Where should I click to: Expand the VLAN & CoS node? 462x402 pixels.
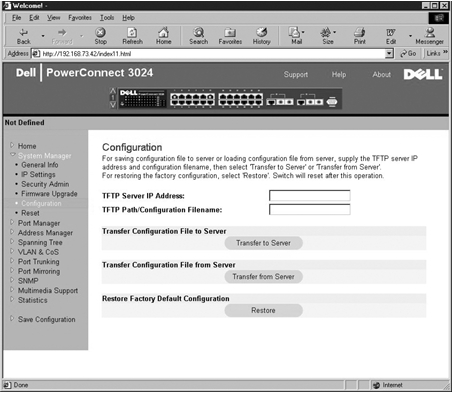pyautogui.click(x=12, y=251)
